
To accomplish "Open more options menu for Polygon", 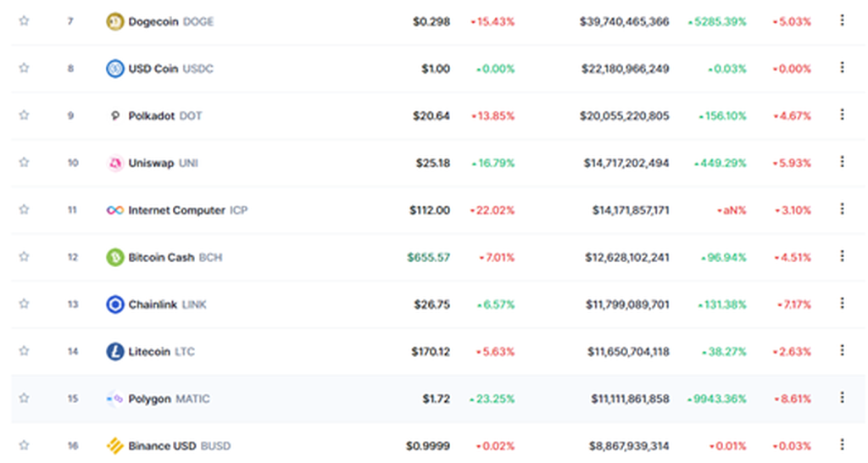I will pyautogui.click(x=842, y=397).
